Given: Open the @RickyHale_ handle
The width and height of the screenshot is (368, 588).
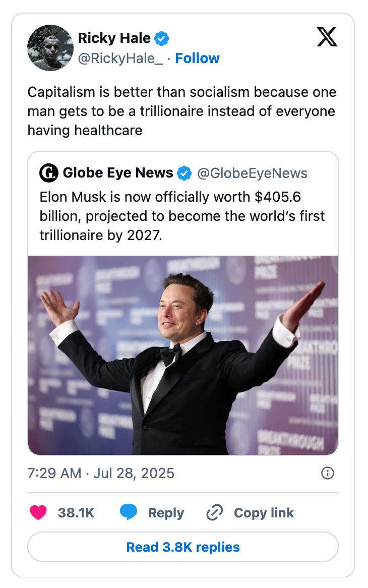Looking at the screenshot, I should [x=120, y=58].
